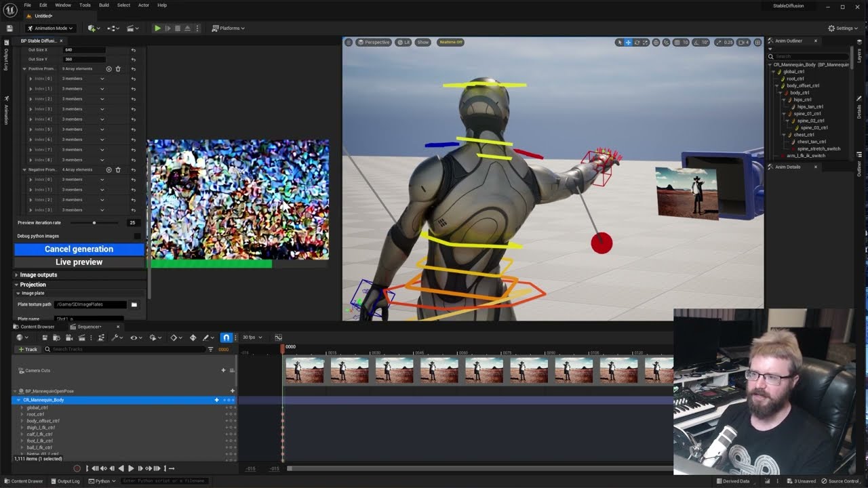Expand the Image outputs section
This screenshot has width=868, height=488.
click(16, 274)
